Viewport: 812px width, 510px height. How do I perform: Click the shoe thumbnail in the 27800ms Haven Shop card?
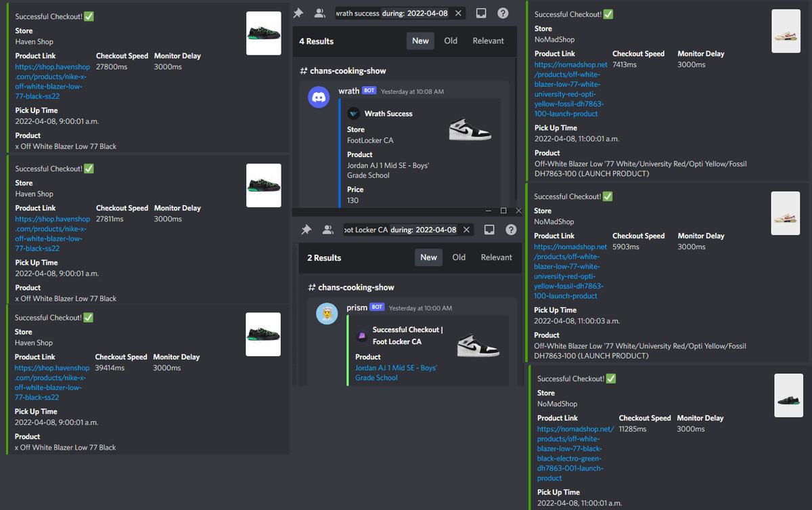[x=264, y=33]
